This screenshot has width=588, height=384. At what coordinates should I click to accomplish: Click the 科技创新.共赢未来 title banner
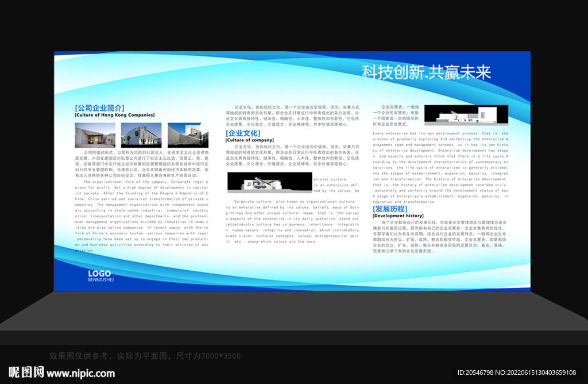click(x=427, y=72)
